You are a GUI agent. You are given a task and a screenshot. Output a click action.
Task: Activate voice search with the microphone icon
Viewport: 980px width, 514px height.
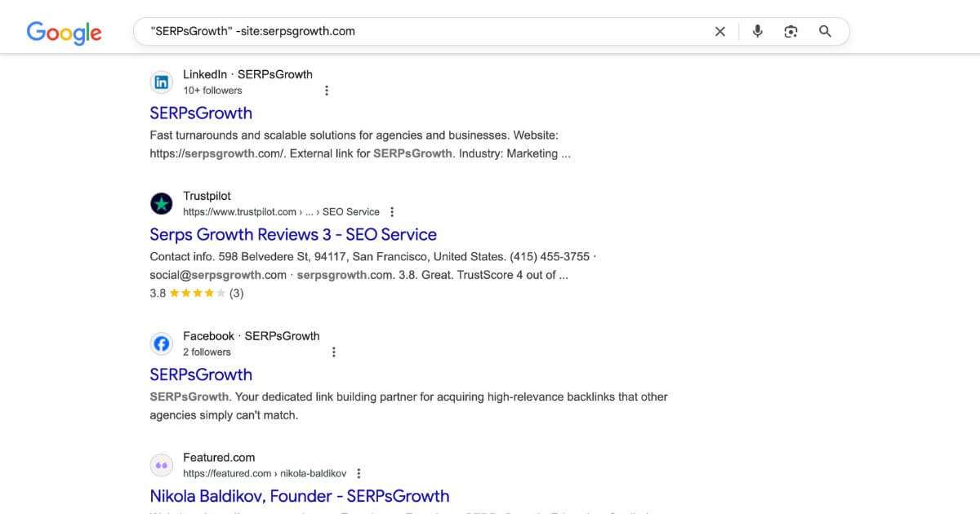pos(757,30)
